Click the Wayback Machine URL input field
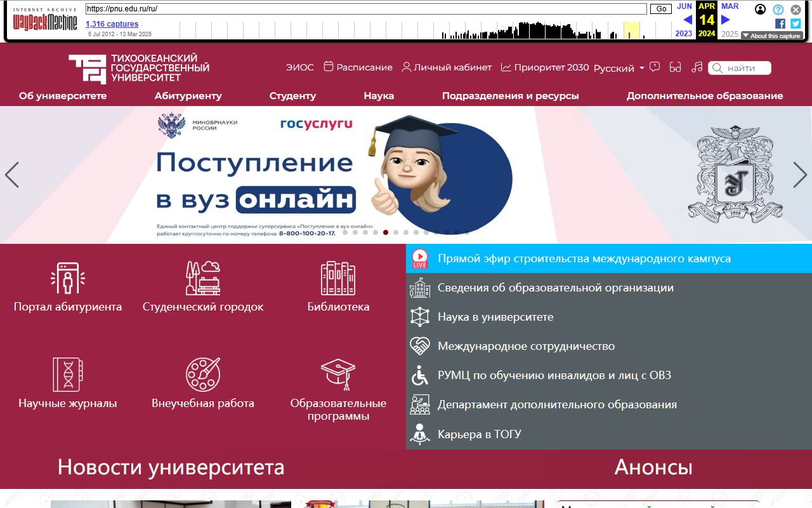The height and width of the screenshot is (508, 812). [x=366, y=9]
